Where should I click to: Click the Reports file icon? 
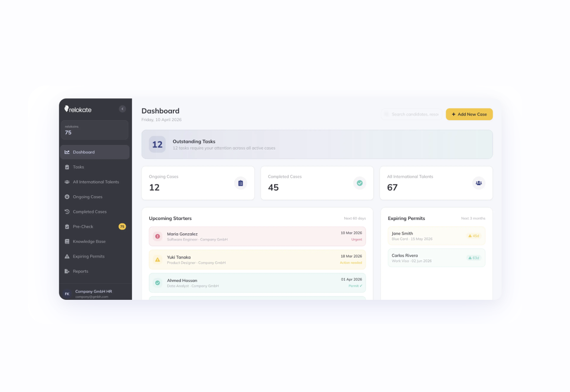tap(67, 271)
